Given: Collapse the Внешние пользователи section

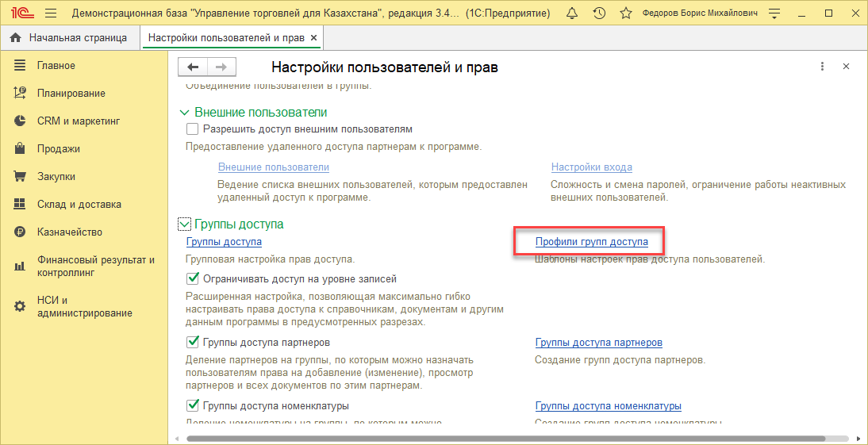Looking at the screenshot, I should [185, 113].
